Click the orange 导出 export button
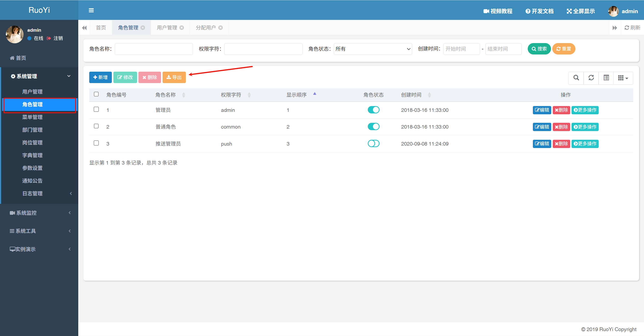The width and height of the screenshot is (644, 336). pyautogui.click(x=174, y=77)
